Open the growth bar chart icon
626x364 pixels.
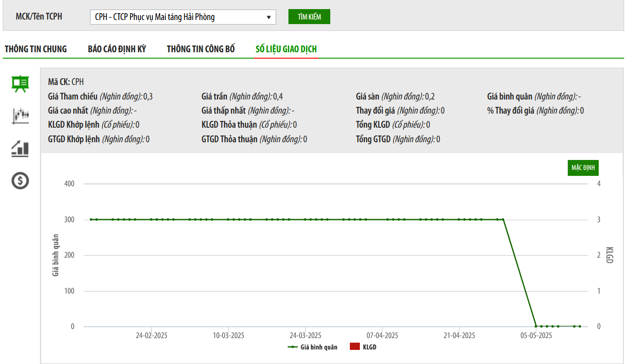(20, 149)
